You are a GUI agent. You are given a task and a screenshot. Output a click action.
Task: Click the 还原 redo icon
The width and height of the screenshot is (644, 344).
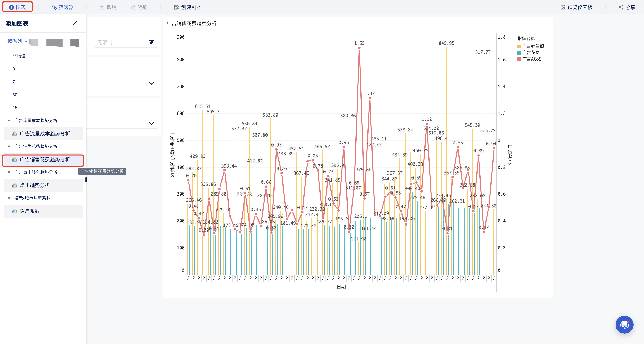[x=133, y=7]
